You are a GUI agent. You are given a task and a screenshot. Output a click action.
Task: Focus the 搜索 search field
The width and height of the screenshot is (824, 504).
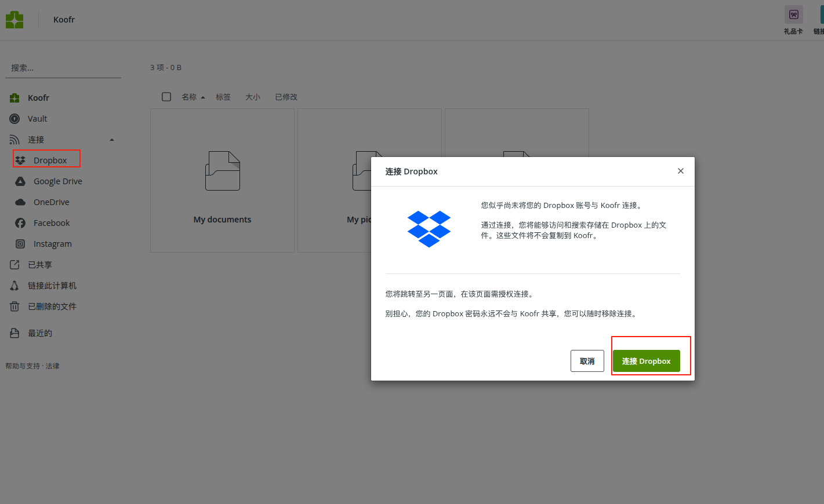pyautogui.click(x=63, y=68)
